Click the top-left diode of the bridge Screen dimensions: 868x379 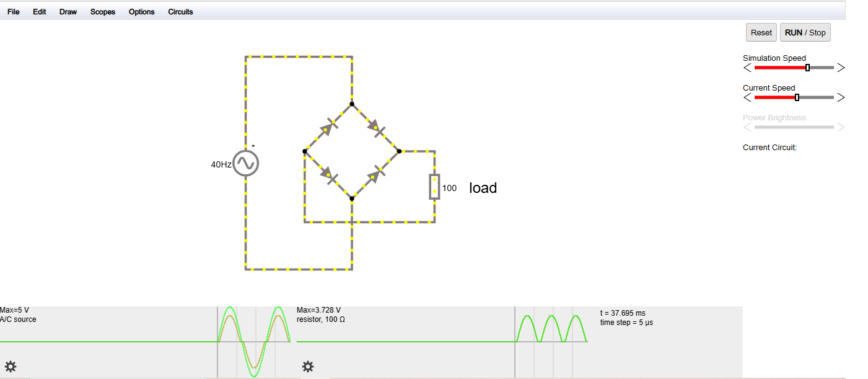pyautogui.click(x=328, y=128)
